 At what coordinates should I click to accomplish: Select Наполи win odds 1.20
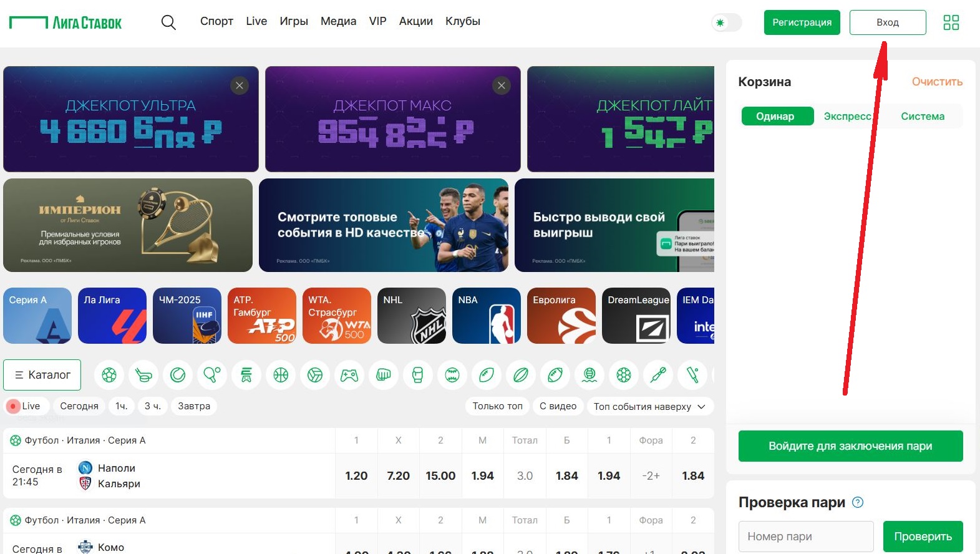[x=356, y=475]
